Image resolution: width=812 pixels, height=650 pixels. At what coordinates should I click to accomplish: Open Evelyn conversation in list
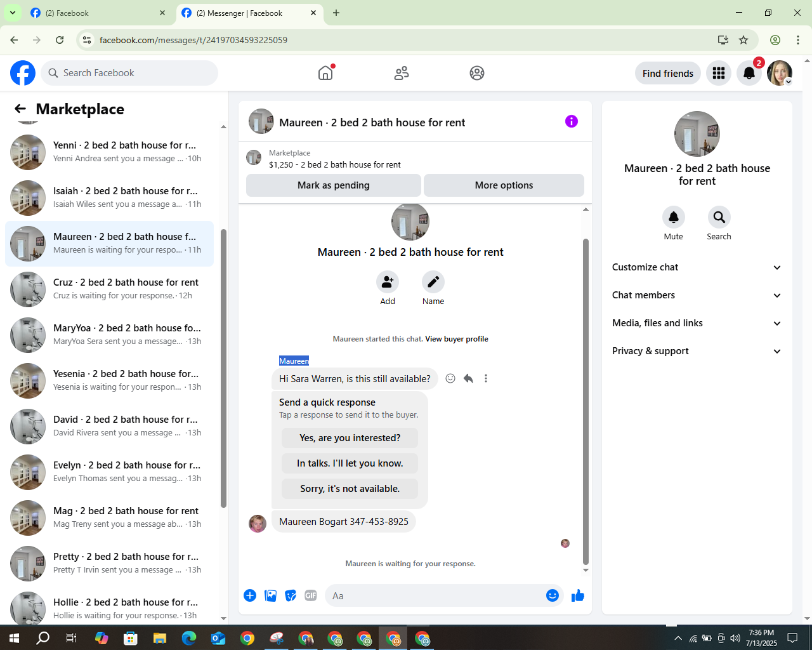pyautogui.click(x=109, y=472)
